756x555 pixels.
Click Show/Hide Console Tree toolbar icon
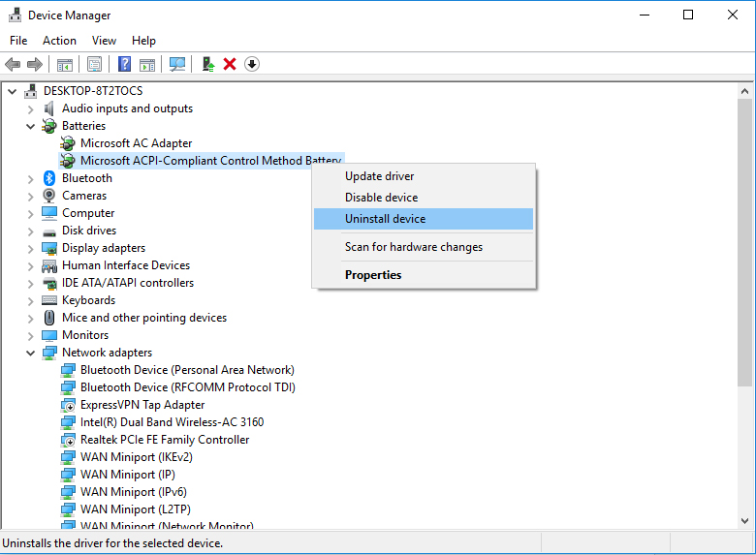point(65,64)
